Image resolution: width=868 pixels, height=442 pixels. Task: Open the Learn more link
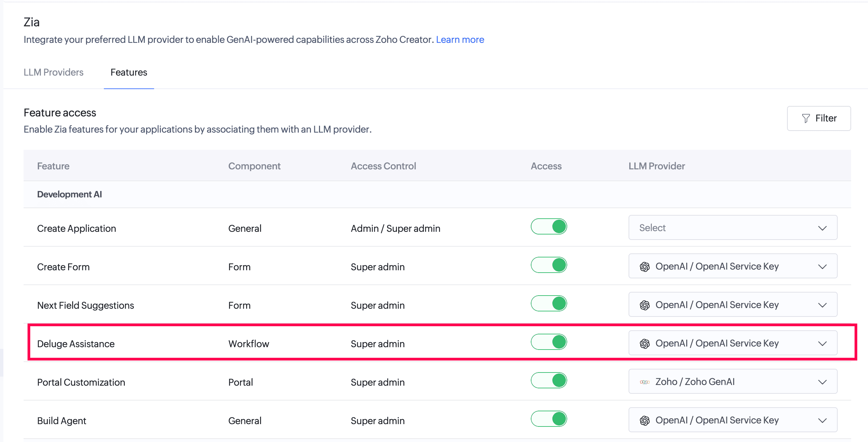point(460,39)
